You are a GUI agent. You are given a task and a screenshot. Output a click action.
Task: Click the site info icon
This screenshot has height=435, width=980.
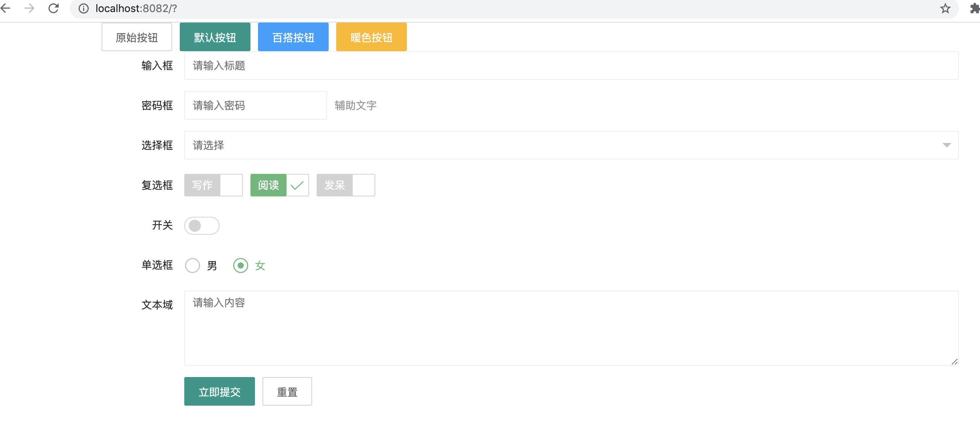pyautogui.click(x=84, y=8)
